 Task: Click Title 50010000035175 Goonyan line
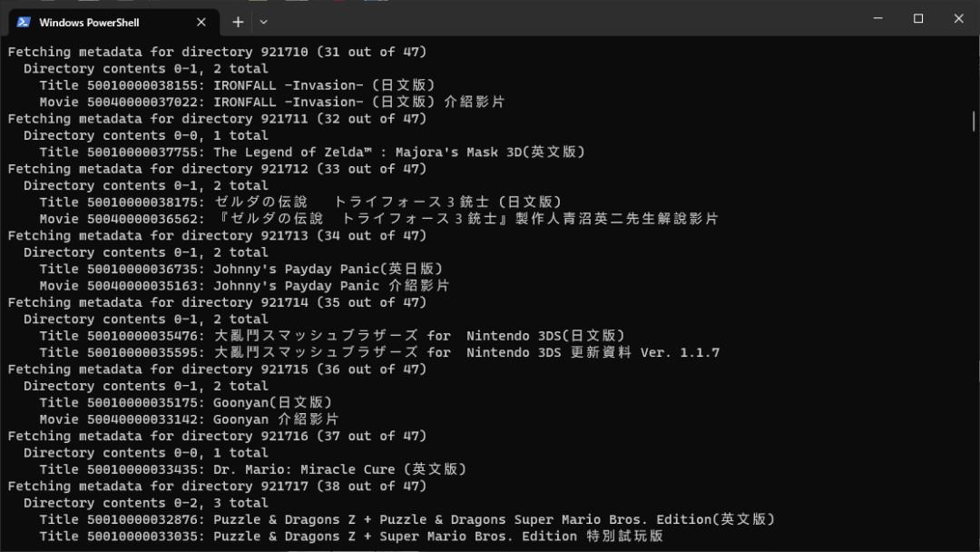186,402
